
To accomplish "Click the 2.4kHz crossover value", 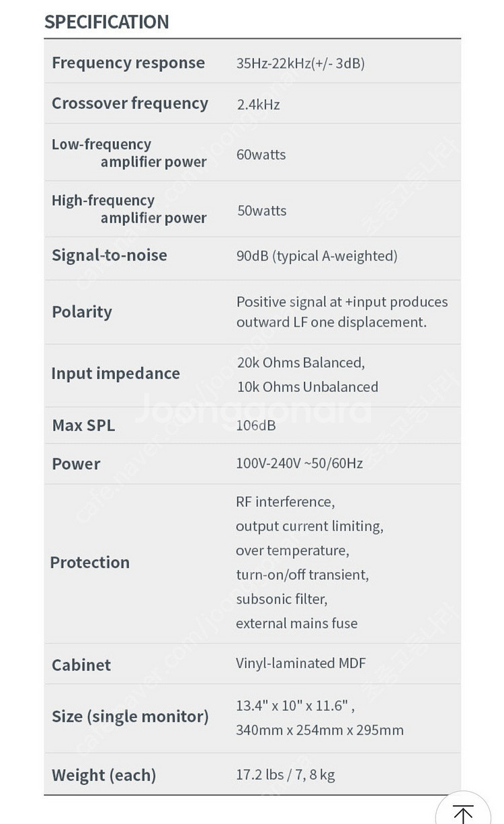I will (258, 105).
